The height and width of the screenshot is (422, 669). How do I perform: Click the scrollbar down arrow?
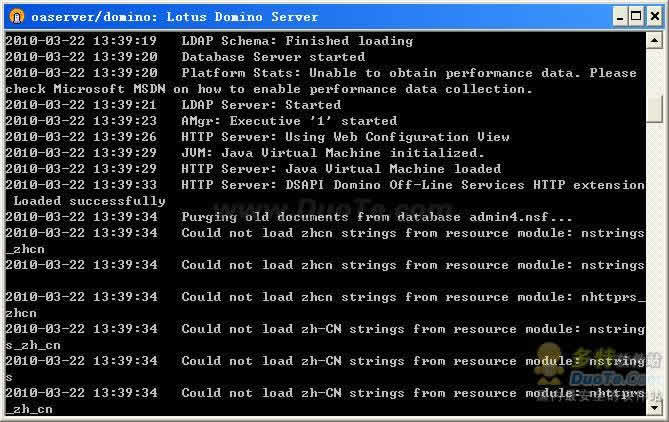654,407
